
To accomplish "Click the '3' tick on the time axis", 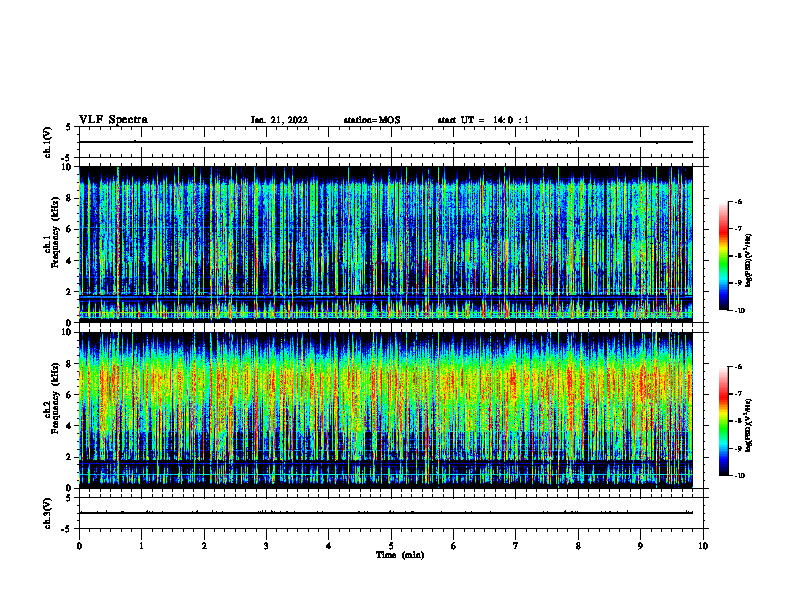I will pos(266,546).
